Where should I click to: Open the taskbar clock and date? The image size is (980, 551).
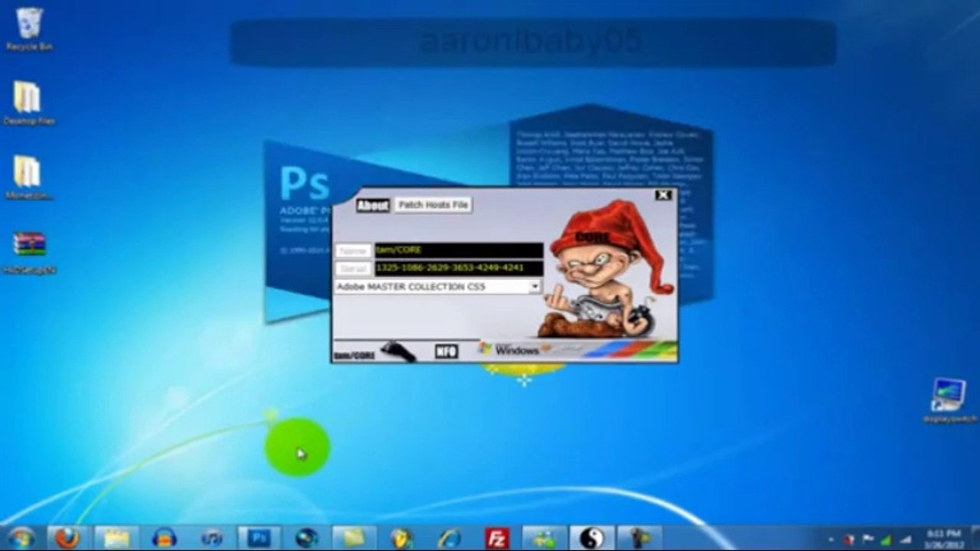942,538
